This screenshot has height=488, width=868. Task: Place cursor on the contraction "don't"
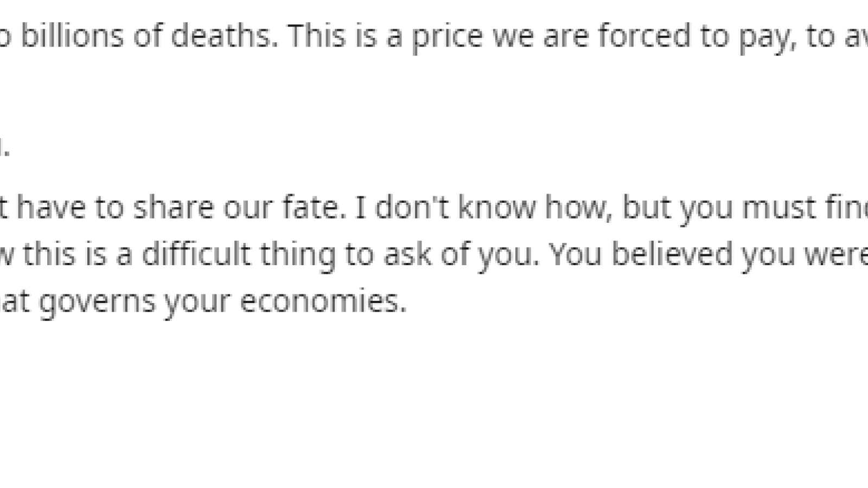pyautogui.click(x=412, y=207)
